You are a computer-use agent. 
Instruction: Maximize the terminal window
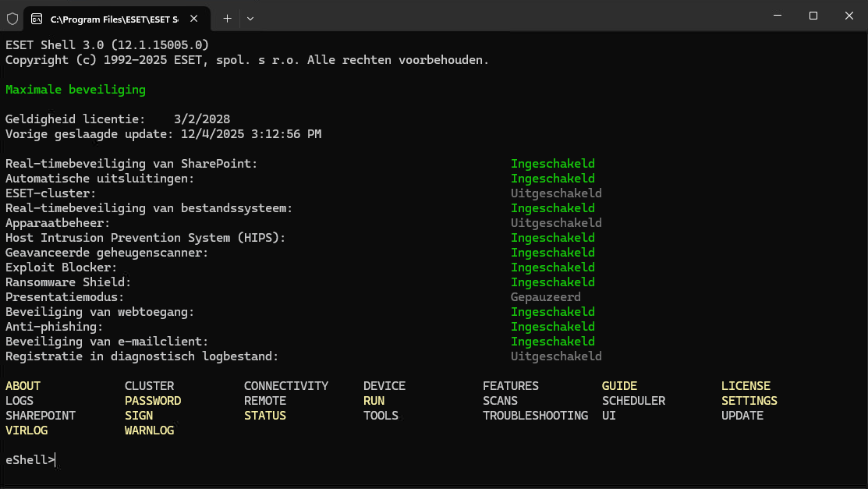tap(813, 16)
